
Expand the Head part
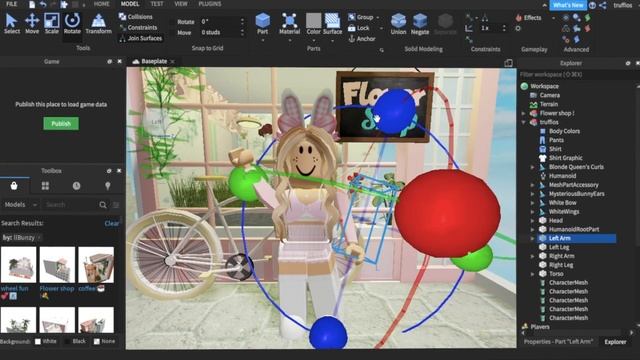tap(532, 220)
